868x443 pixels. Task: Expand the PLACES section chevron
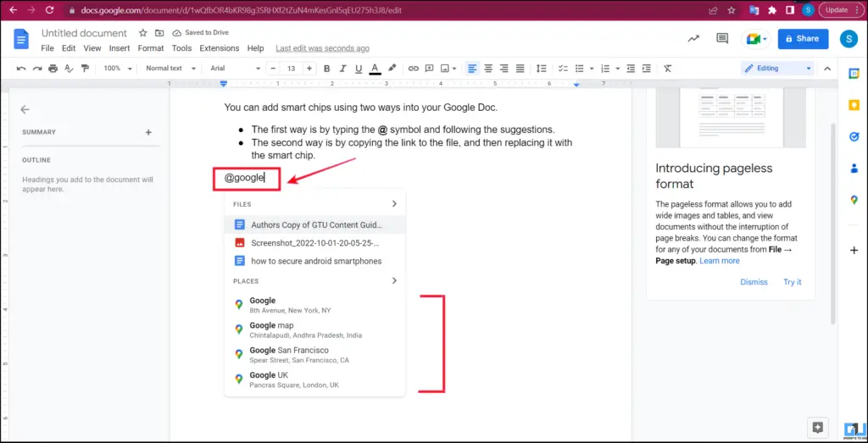coord(395,280)
